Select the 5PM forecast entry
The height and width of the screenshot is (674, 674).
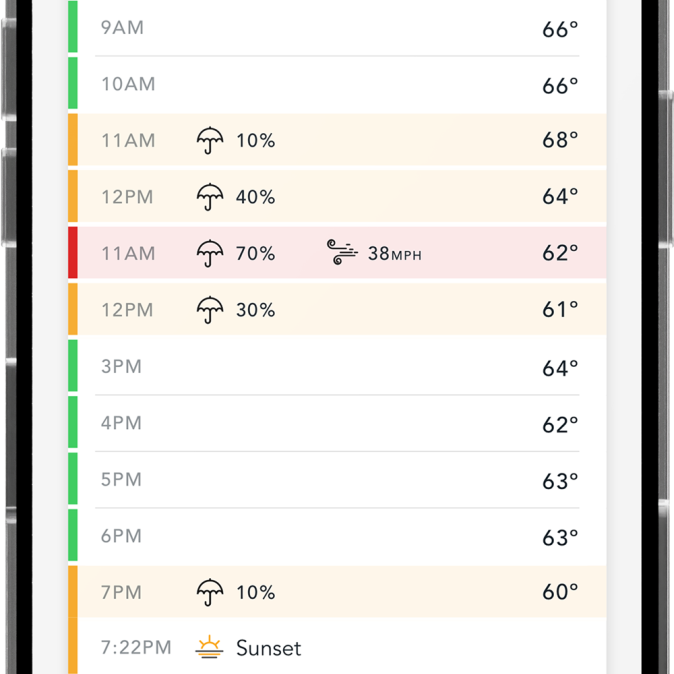(340, 480)
